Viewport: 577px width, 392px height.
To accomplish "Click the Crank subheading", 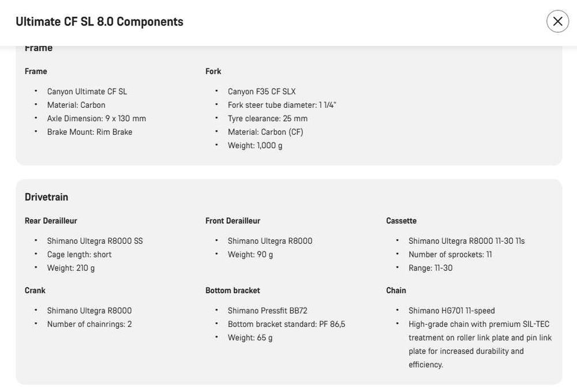I will 35,291.
